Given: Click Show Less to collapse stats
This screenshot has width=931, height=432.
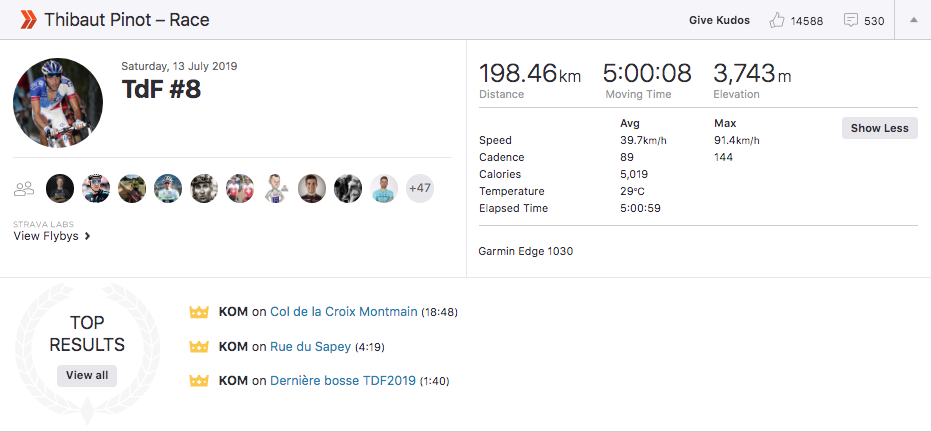Looking at the screenshot, I should [879, 128].
